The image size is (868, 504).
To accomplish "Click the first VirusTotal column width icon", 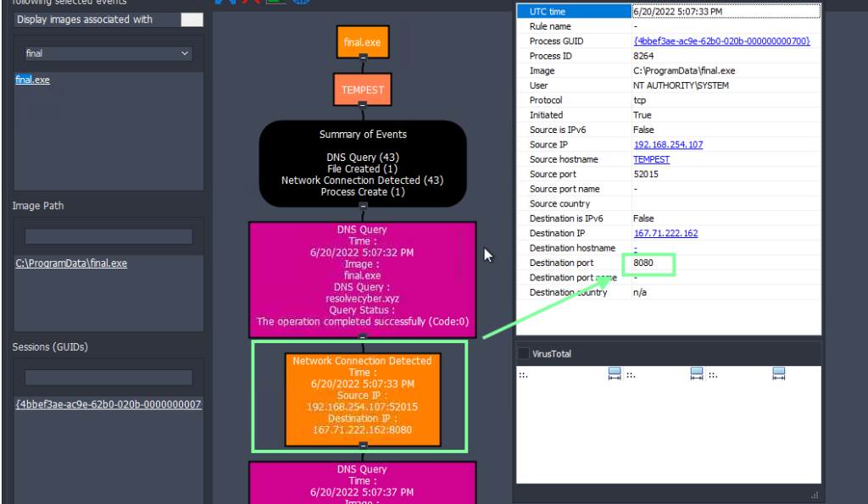I will 615,374.
